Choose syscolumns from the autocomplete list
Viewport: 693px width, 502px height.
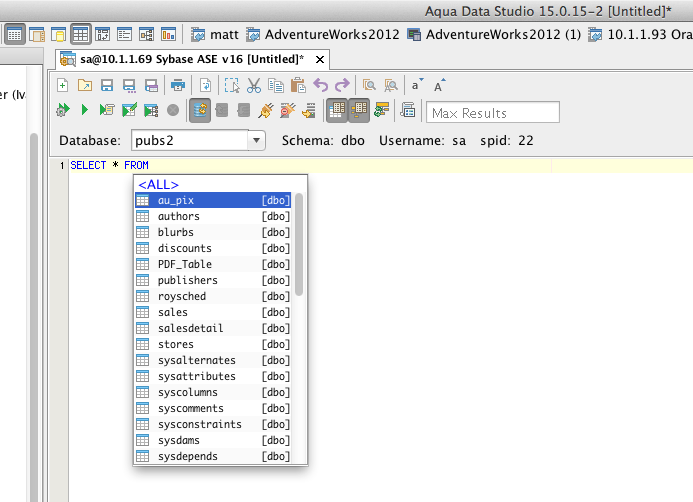coord(213,392)
